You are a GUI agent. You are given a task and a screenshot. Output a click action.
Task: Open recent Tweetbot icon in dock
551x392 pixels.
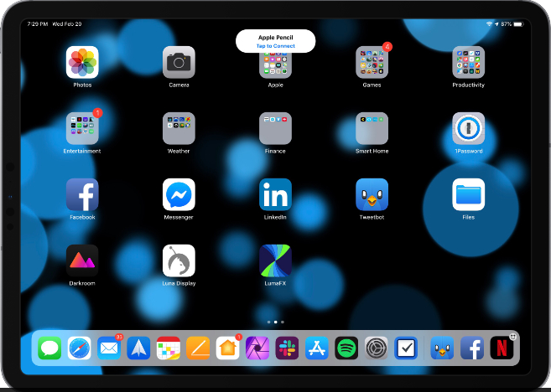pyautogui.click(x=443, y=348)
